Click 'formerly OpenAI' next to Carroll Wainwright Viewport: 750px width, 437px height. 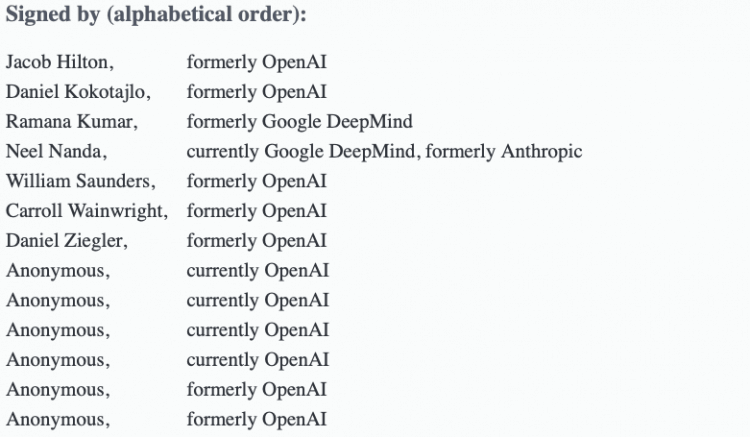257,211
